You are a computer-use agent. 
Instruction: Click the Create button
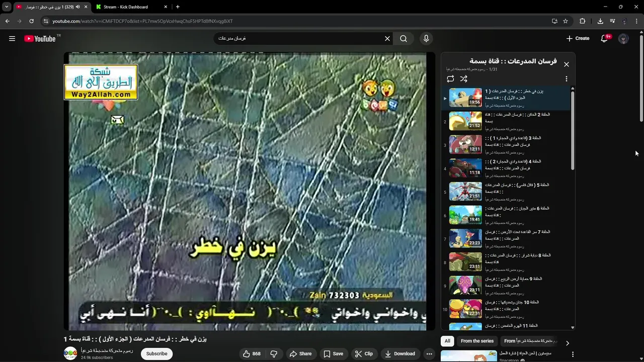point(578,38)
